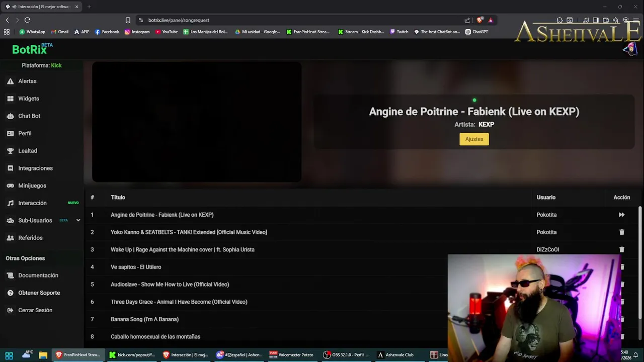Toggle the browser sidebar panel

pos(596,20)
